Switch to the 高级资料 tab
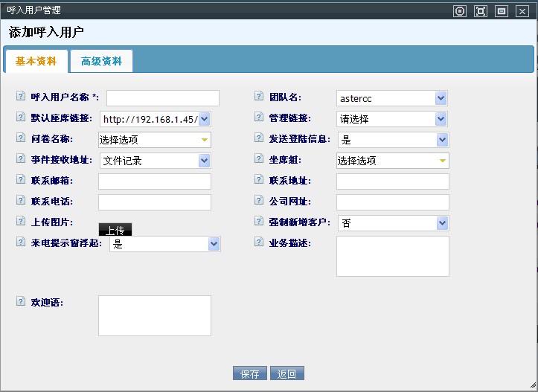538x392 pixels. 102,61
